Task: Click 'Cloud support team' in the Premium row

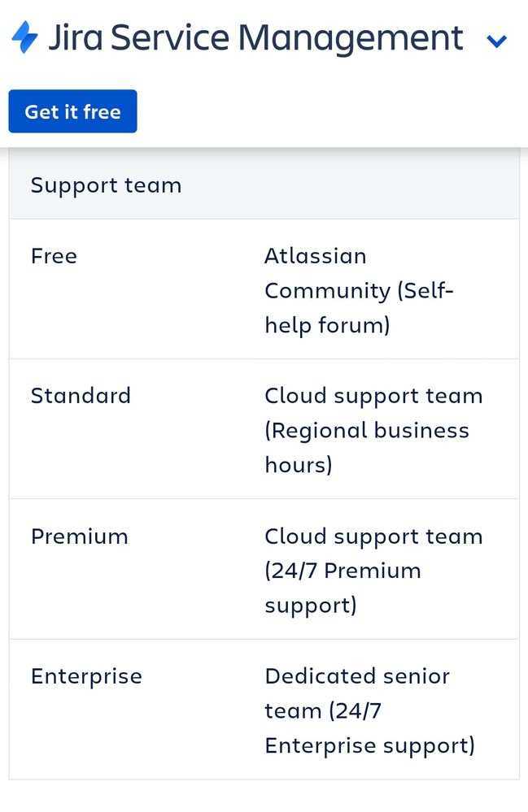Action: [x=373, y=536]
